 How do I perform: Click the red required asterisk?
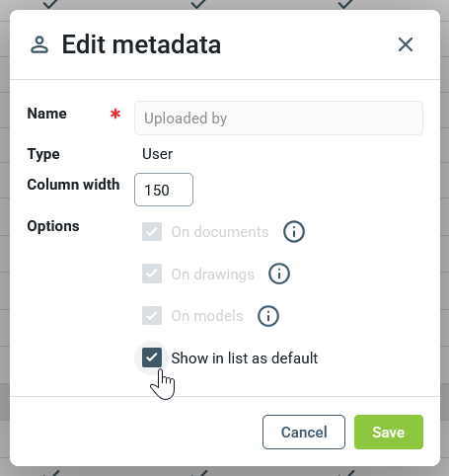(x=115, y=114)
